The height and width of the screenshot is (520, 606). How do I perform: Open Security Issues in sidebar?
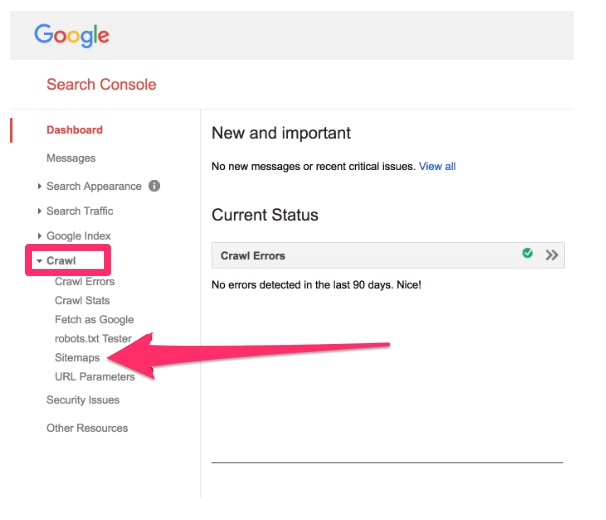tap(83, 400)
